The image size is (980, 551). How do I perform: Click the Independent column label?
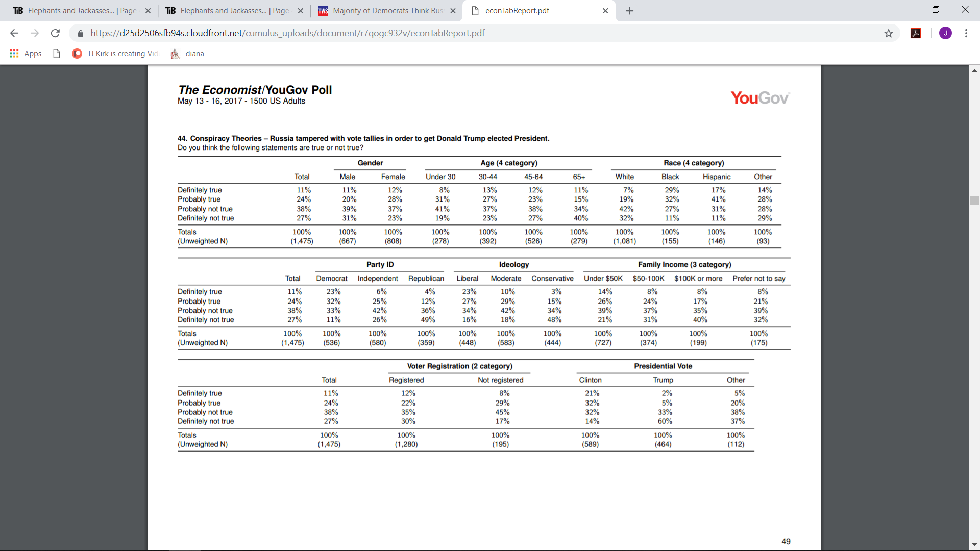point(378,278)
